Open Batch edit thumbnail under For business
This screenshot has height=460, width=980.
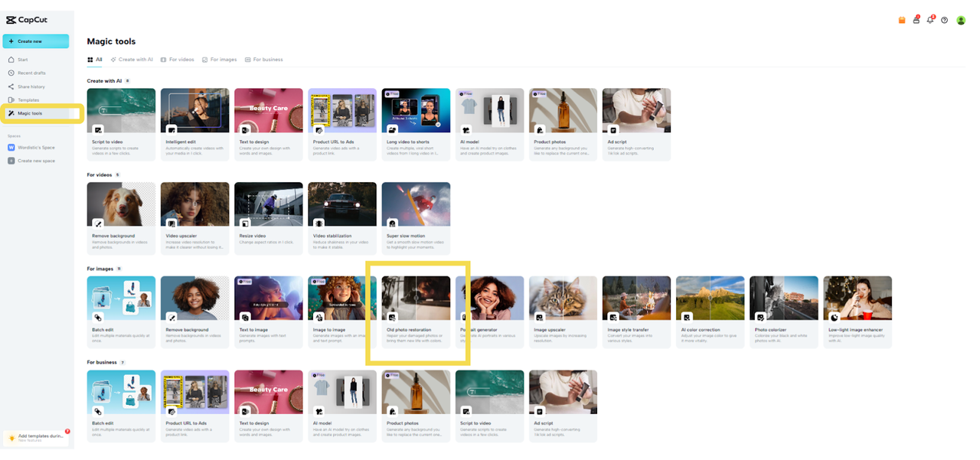point(121,392)
